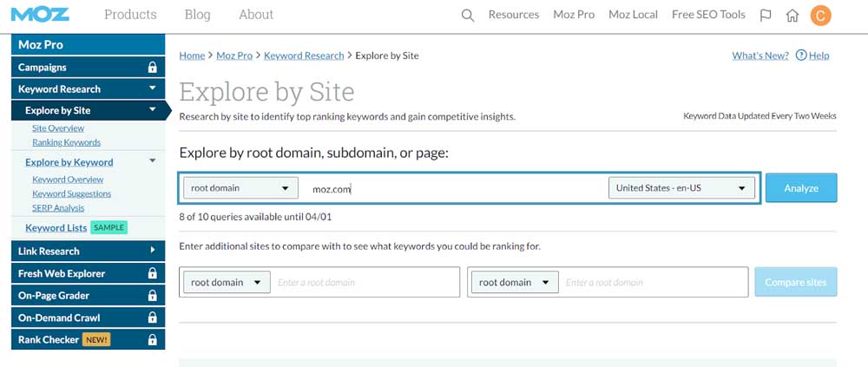868x367 pixels.
Task: Open Moz Pro in header
Action: 574,15
